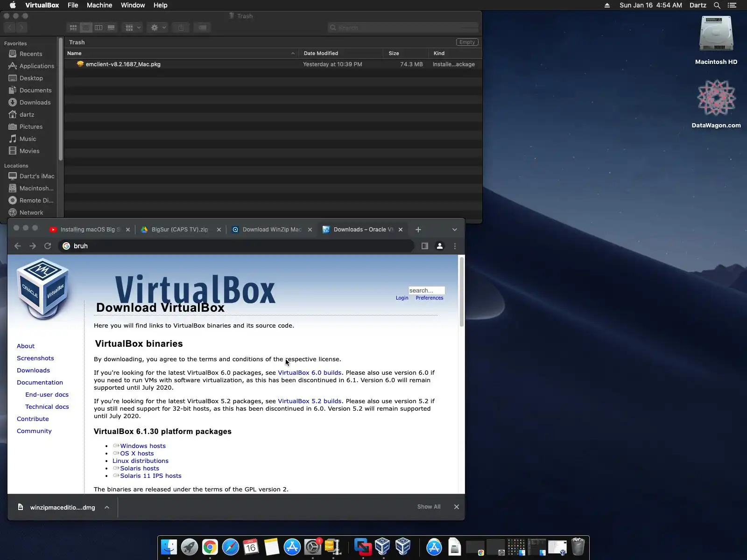Open Chrome tab search chevron
The width and height of the screenshot is (747, 560).
(455, 230)
